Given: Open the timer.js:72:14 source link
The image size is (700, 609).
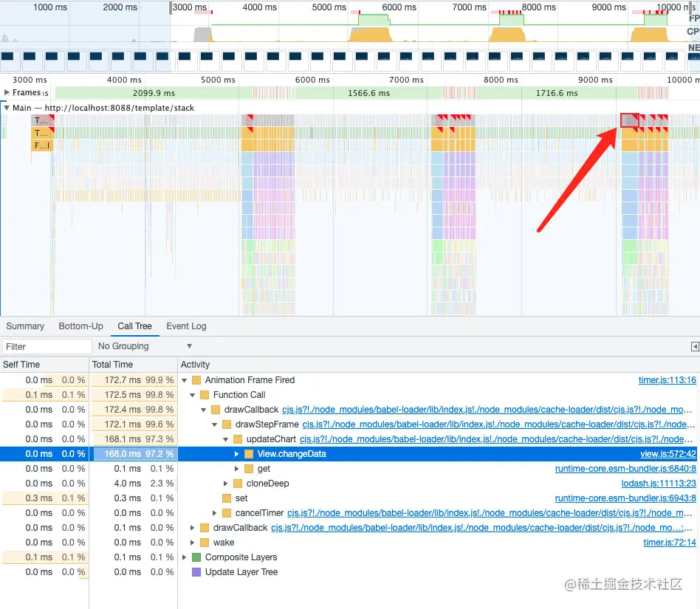Looking at the screenshot, I should 670,543.
